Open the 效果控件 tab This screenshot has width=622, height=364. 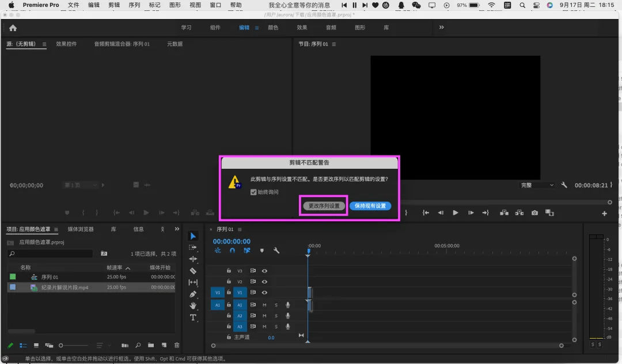(66, 44)
